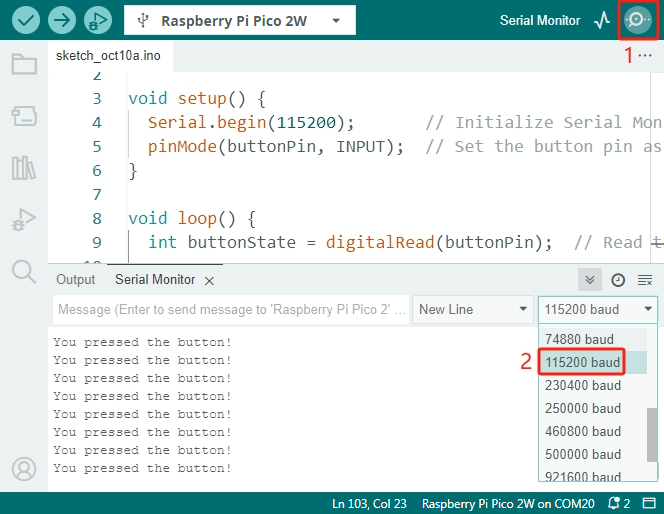The image size is (664, 514).
Task: Open the Serial Plotter waveform icon
Action: [x=602, y=20]
